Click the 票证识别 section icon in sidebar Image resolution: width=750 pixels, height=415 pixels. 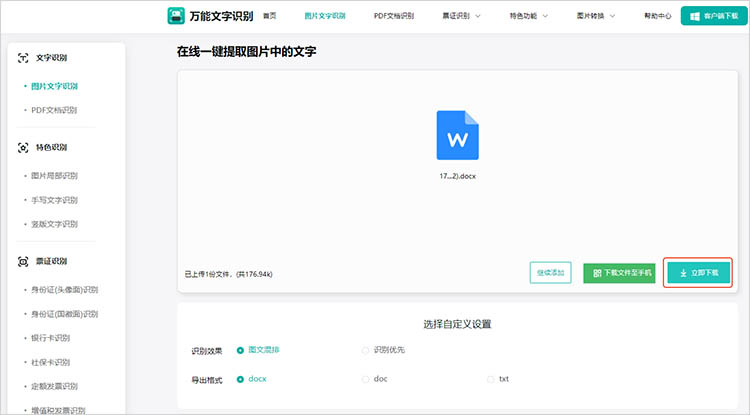23,262
